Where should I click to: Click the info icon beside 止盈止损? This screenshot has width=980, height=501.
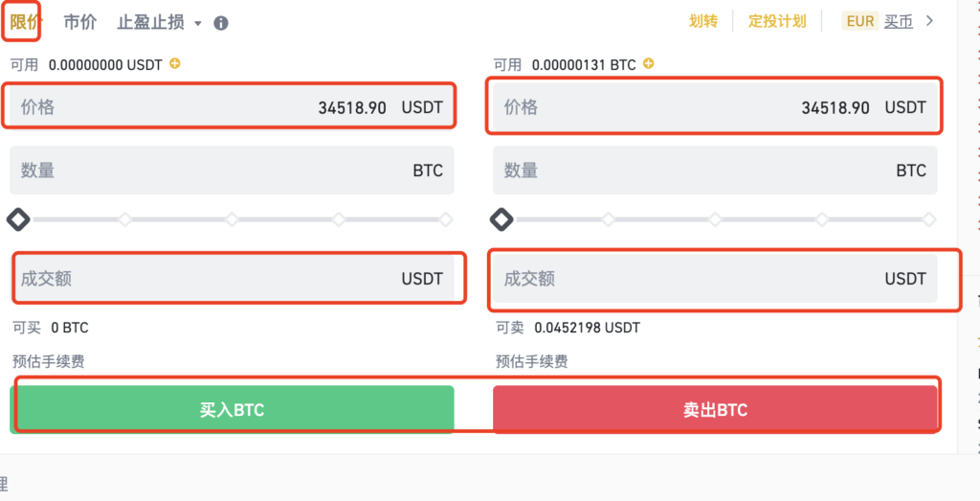[x=221, y=23]
